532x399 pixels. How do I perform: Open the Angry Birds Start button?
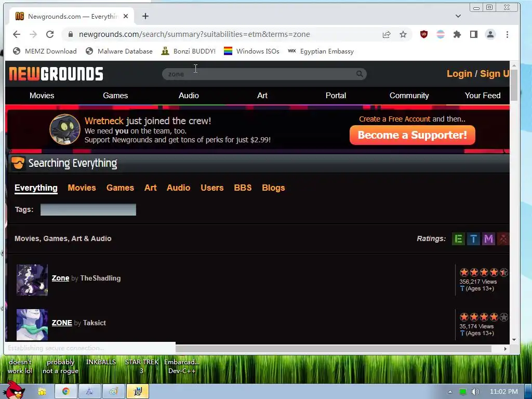[x=14, y=390]
